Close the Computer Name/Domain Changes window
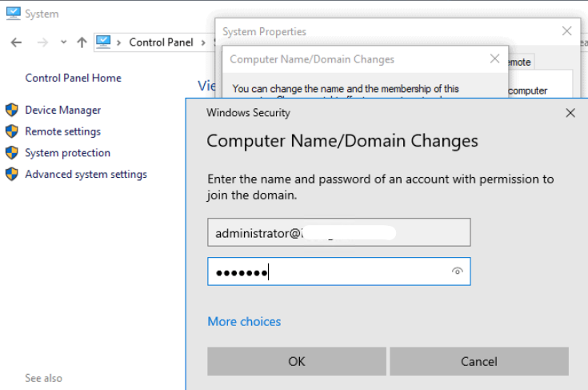The width and height of the screenshot is (588, 390). (494, 58)
